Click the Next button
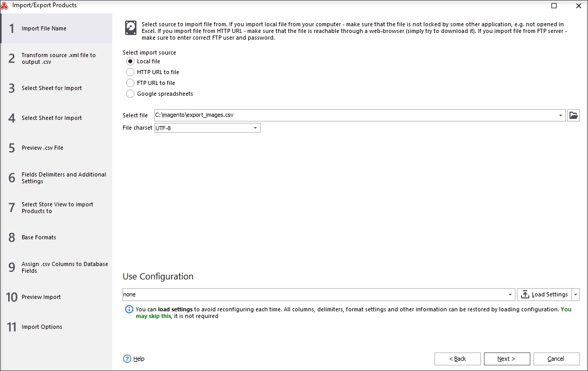The height and width of the screenshot is (371, 588). pos(507,359)
